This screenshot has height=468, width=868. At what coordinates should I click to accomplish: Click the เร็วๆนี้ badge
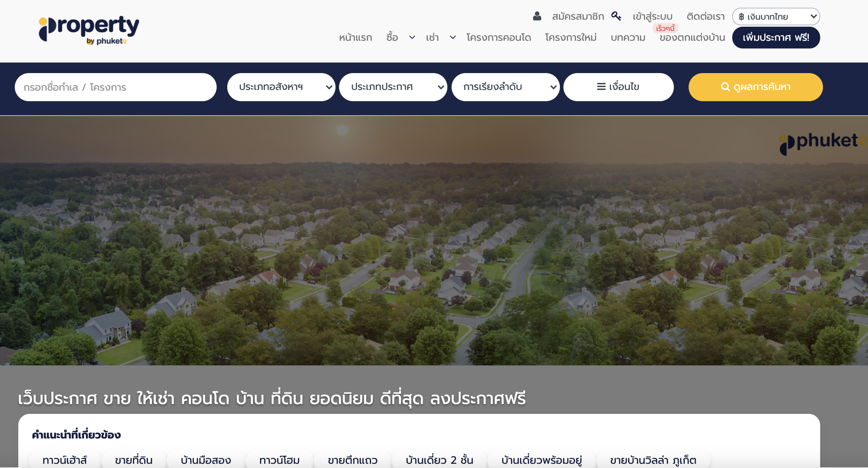[x=665, y=28]
